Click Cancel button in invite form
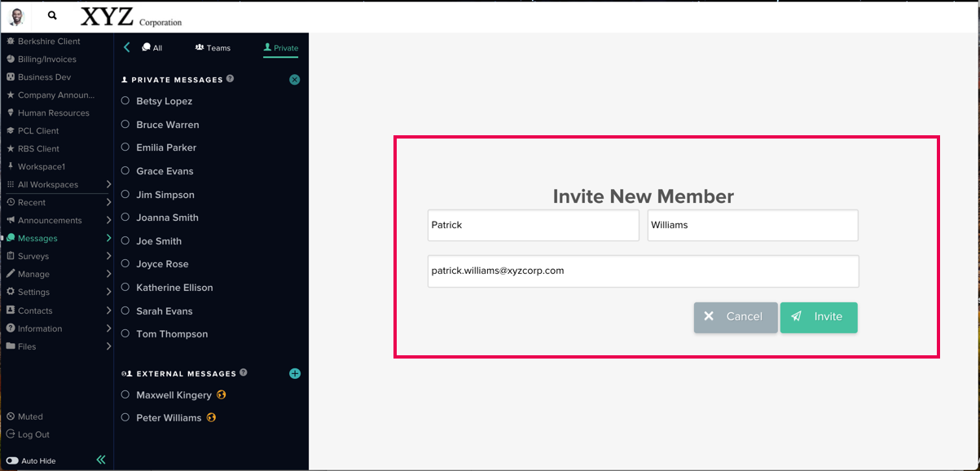The width and height of the screenshot is (980, 471). (736, 317)
